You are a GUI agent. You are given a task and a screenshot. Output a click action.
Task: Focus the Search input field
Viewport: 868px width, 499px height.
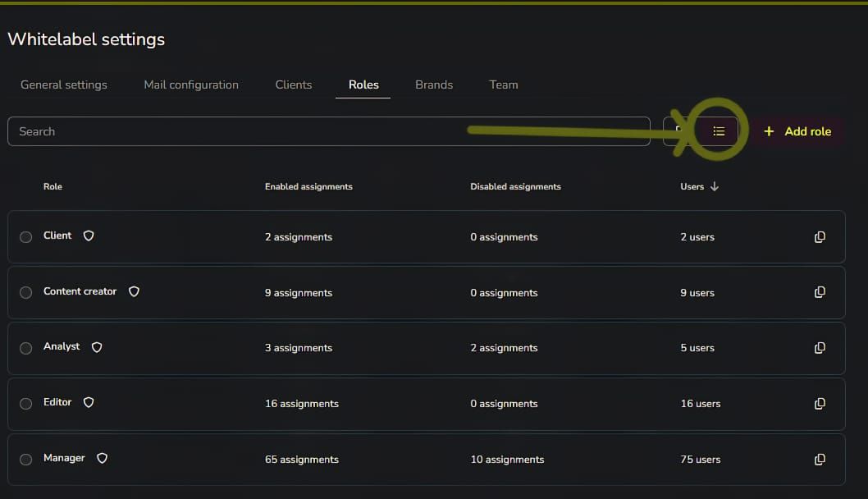[329, 131]
